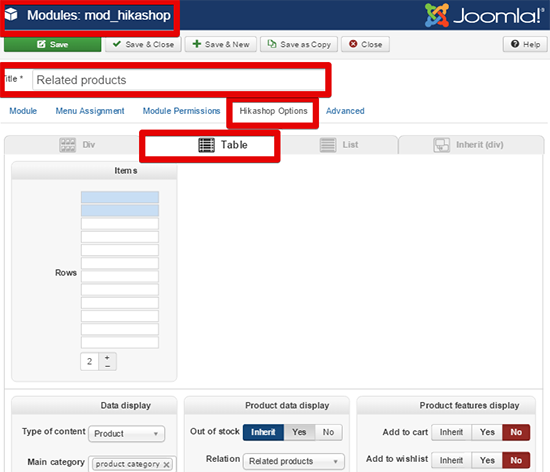Click Save & New button

click(221, 44)
